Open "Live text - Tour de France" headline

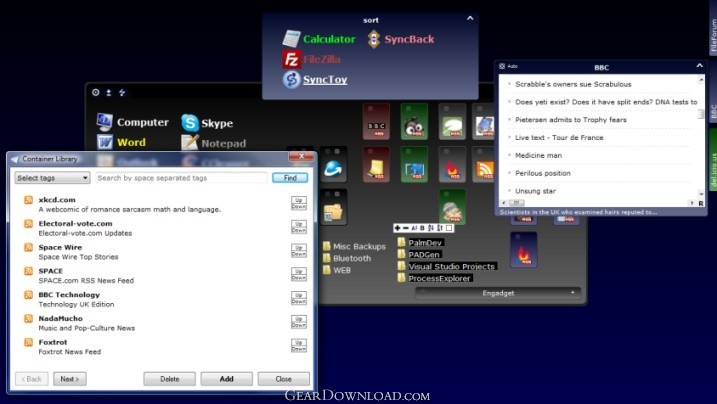click(x=559, y=138)
